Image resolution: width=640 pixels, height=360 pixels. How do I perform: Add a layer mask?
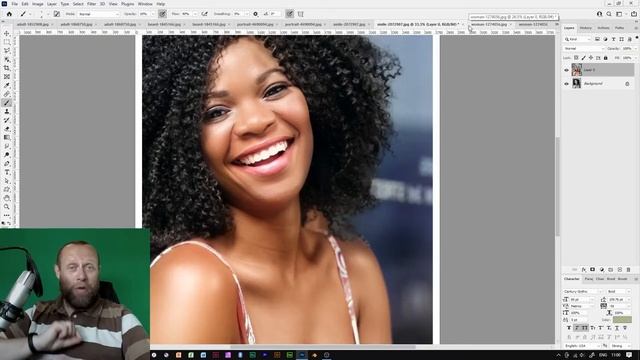[593, 270]
